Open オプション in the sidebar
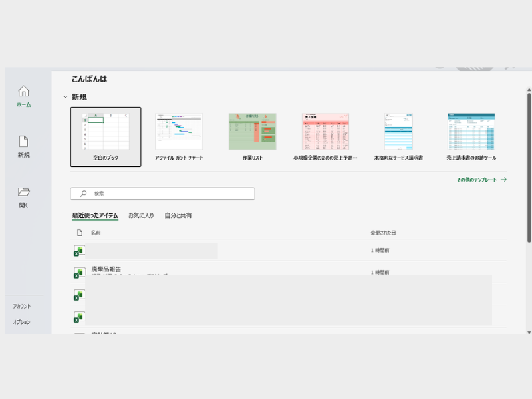532x399 pixels. (22, 322)
